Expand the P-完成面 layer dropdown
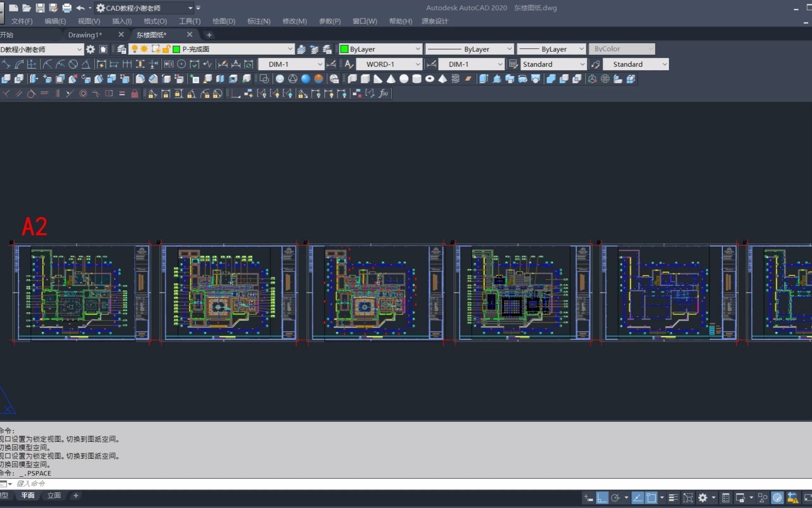812x508 pixels. tap(290, 49)
